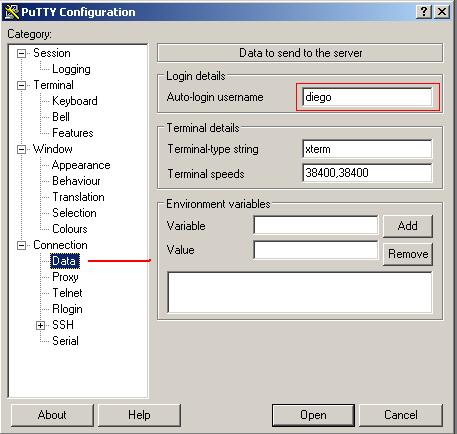457x434 pixels.
Task: Click the question mark help button
Action: tap(424, 12)
